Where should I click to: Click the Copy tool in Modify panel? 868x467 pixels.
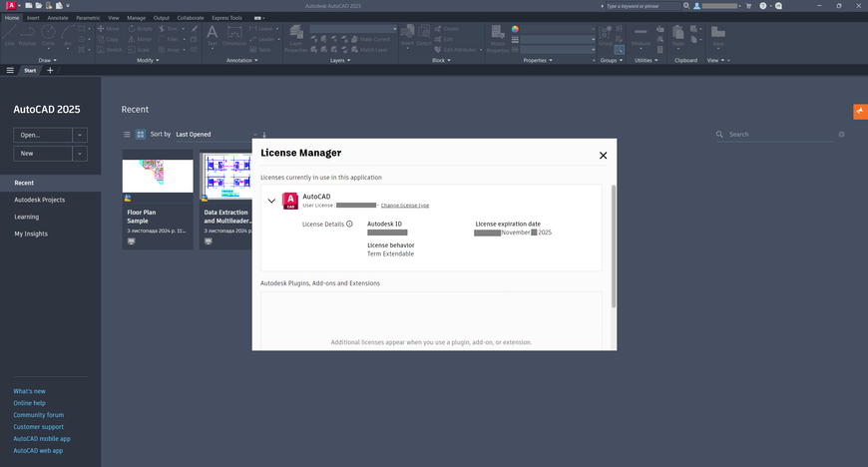coord(108,39)
